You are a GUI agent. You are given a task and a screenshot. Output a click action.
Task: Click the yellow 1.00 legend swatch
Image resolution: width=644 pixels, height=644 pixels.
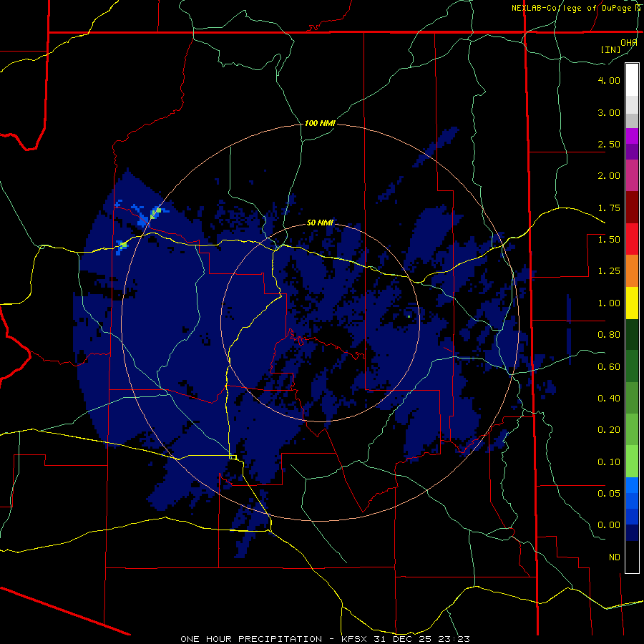pyautogui.click(x=632, y=303)
